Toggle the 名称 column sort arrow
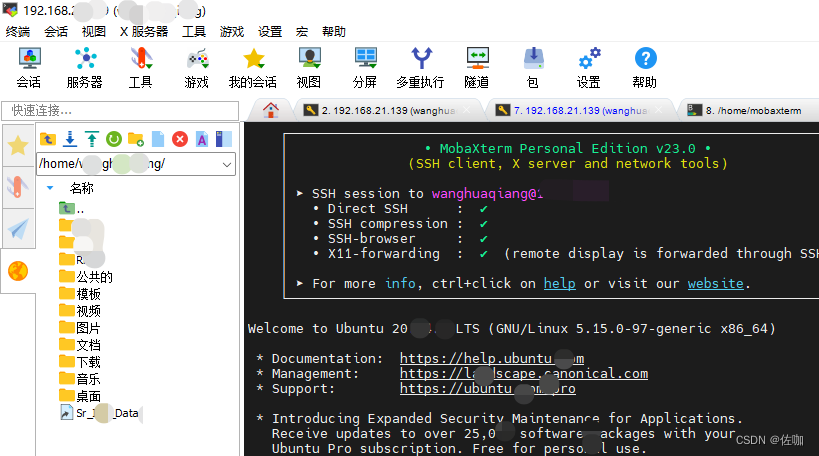The image size is (819, 456). (50, 188)
